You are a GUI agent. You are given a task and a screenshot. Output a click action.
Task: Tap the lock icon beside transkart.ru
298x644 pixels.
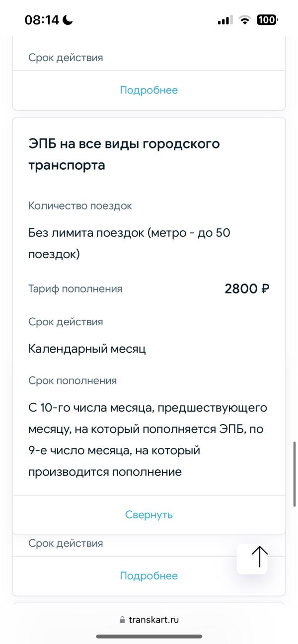(122, 620)
